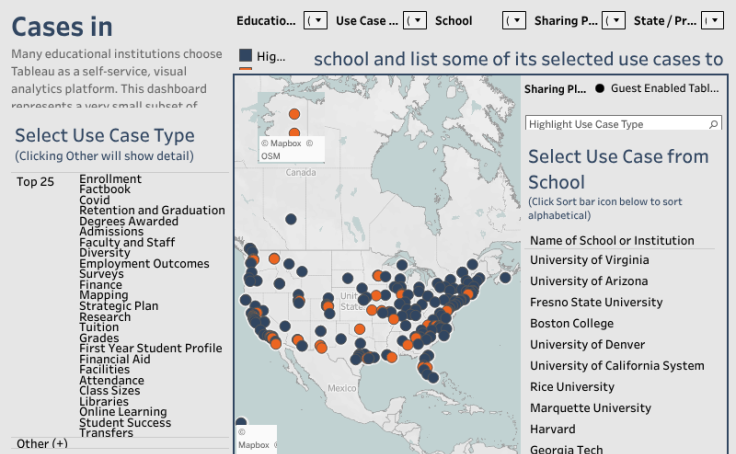
Task: Select Libraries use case type
Action: pyautogui.click(x=104, y=401)
